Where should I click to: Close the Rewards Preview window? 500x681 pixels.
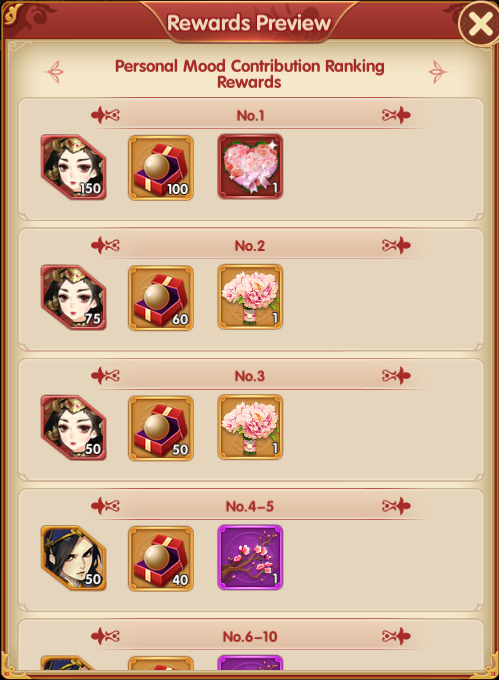click(x=480, y=23)
